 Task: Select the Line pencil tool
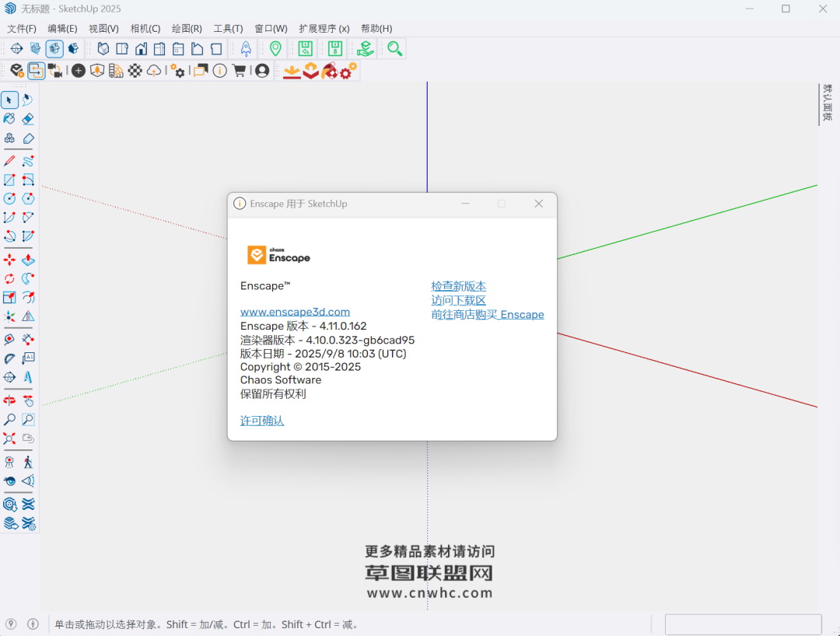(9, 161)
